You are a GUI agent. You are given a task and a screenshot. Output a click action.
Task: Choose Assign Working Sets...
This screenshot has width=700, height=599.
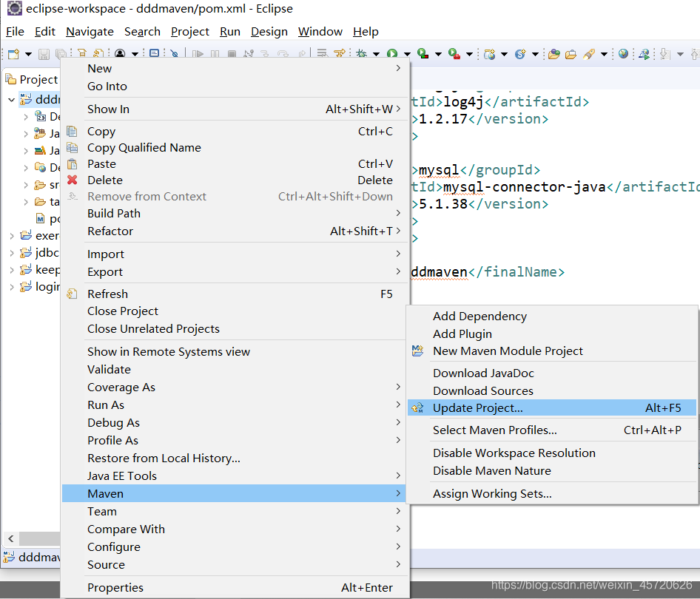tap(552, 494)
